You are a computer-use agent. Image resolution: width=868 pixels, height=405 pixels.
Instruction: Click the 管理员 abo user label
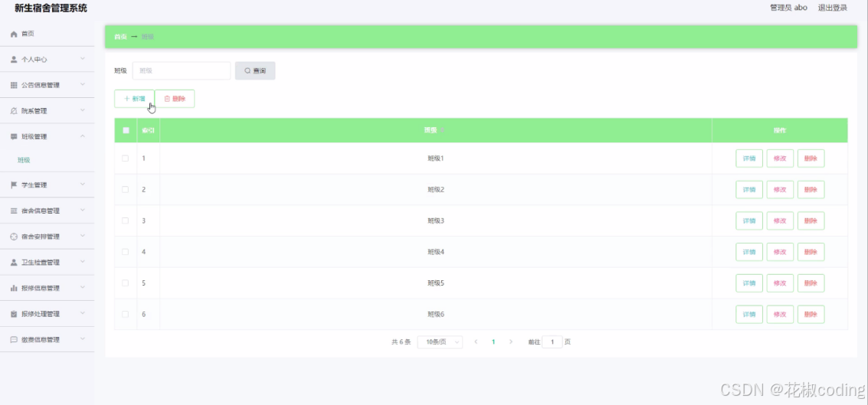(x=788, y=8)
